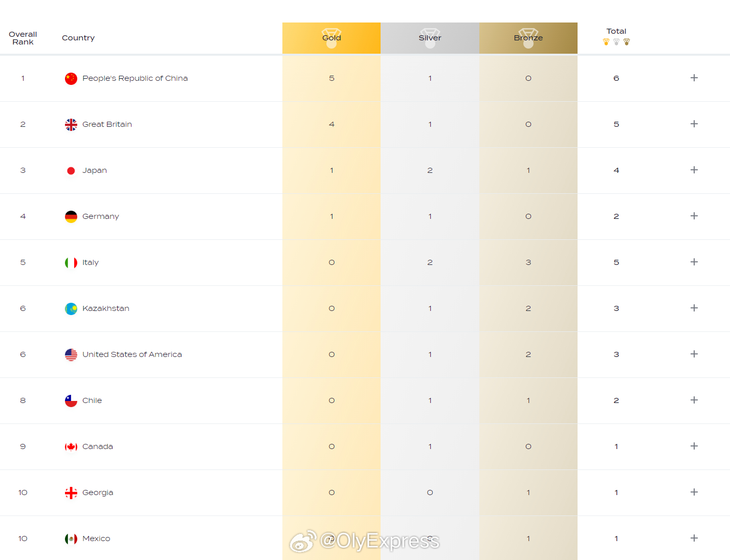
Task: Click Canada's flag icon
Action: tap(71, 446)
